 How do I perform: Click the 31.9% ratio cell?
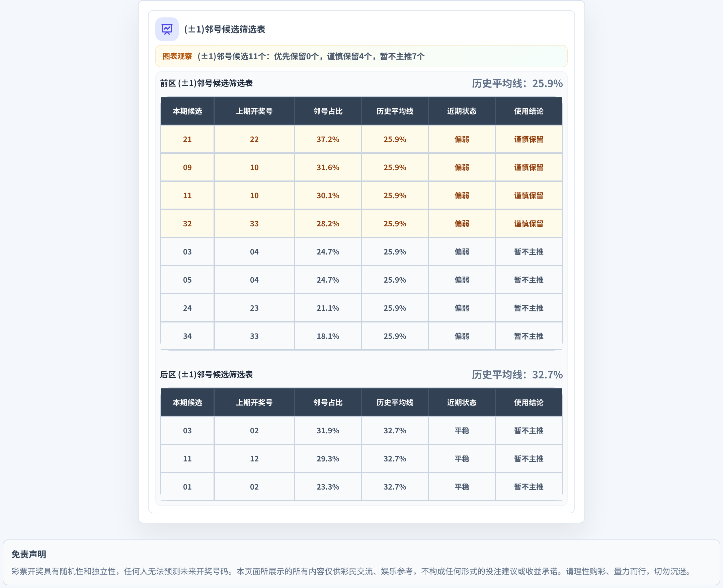pyautogui.click(x=328, y=431)
